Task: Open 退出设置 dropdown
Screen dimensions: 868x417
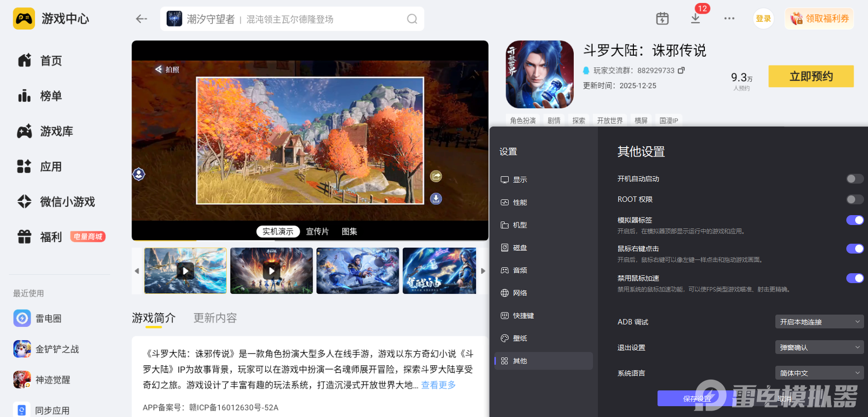Action: [819, 348]
